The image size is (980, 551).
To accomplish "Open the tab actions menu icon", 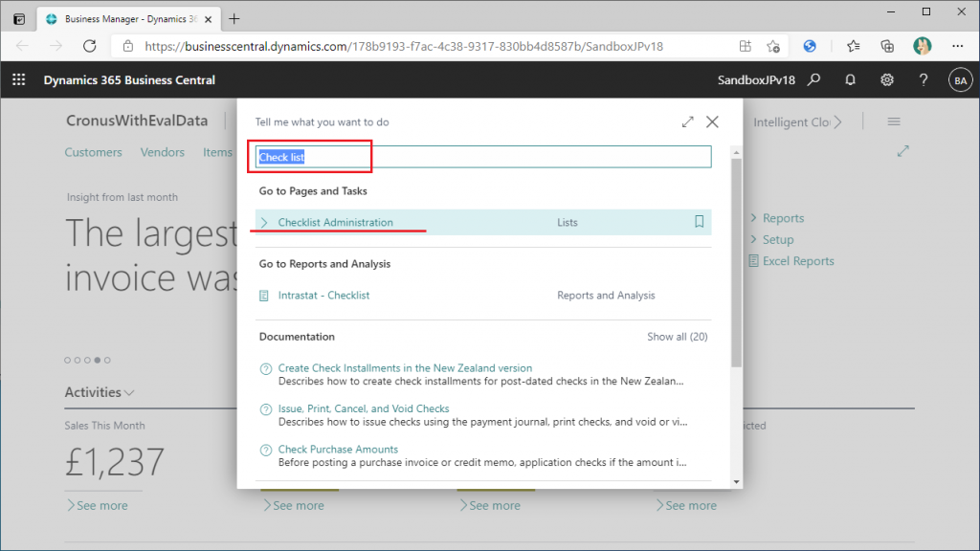I will pyautogui.click(x=19, y=19).
